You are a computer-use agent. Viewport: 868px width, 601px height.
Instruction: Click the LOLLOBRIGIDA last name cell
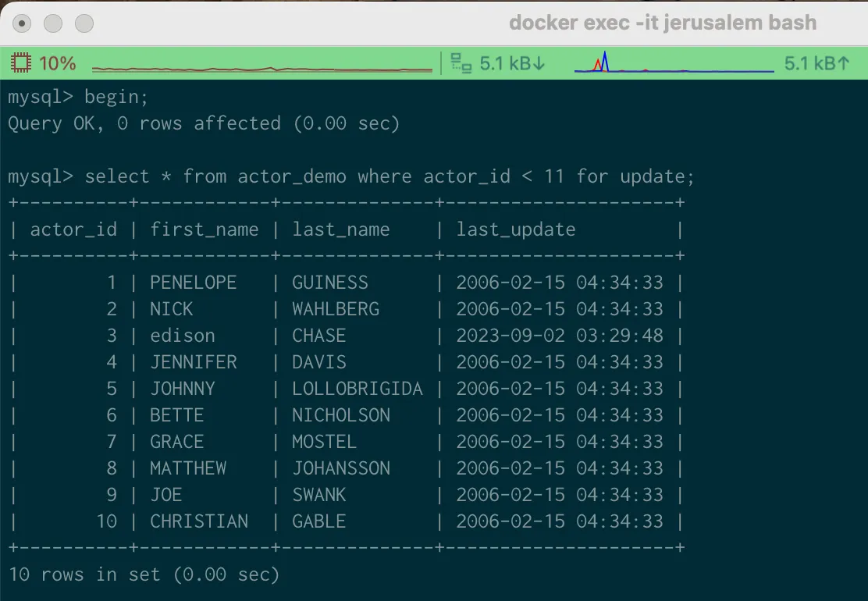tap(357, 389)
